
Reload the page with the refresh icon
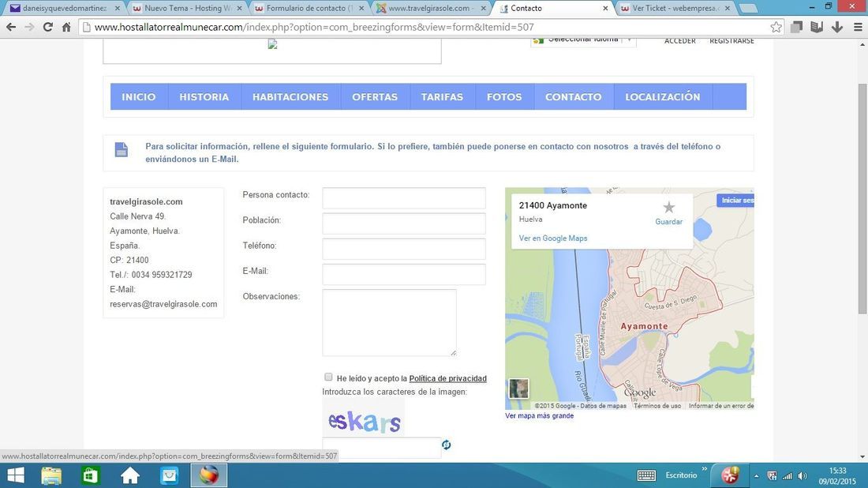tap(48, 27)
